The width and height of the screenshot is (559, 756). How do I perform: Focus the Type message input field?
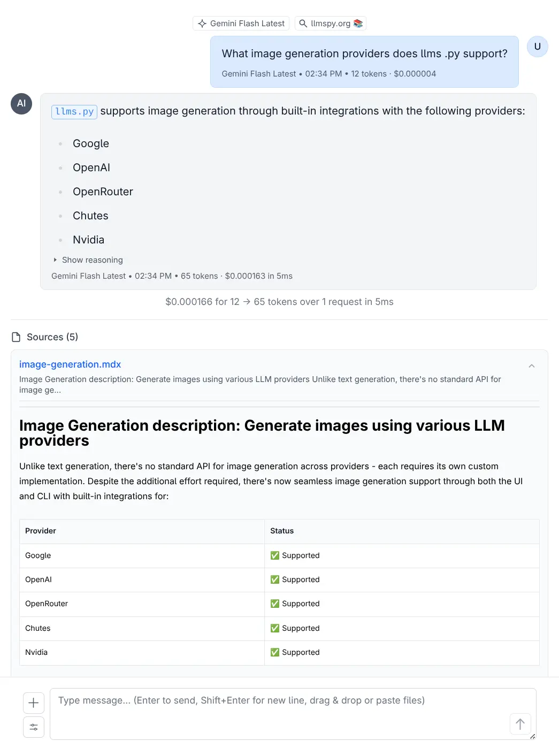(x=278, y=712)
